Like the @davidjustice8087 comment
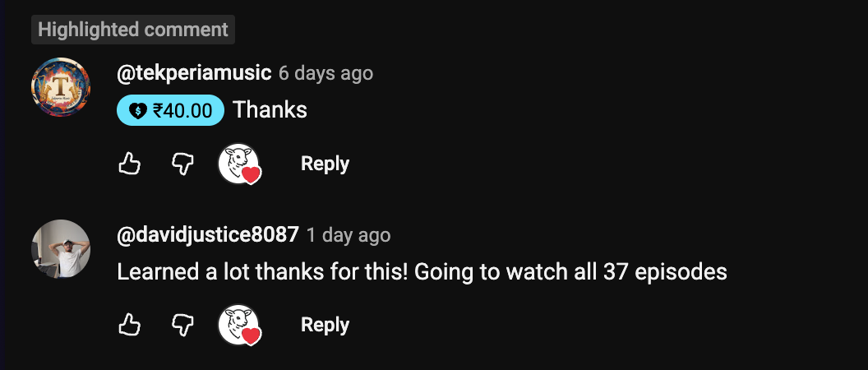This screenshot has width=868, height=370. [x=130, y=325]
